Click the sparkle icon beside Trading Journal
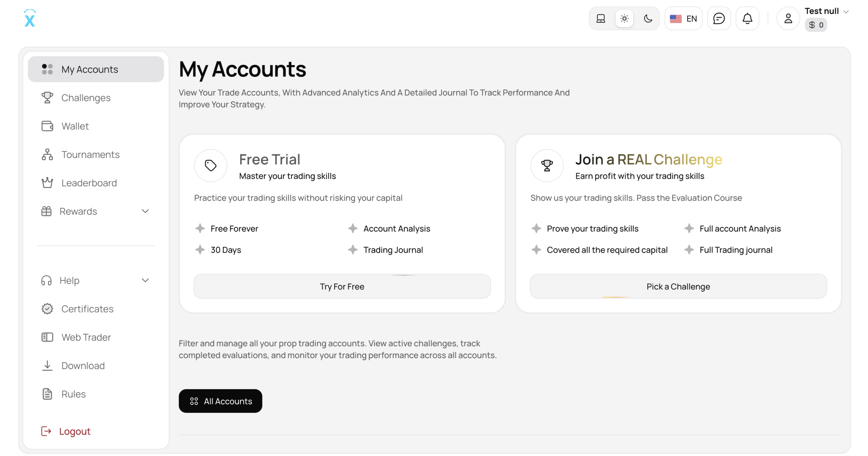This screenshot has height=456, width=868. coord(353,250)
